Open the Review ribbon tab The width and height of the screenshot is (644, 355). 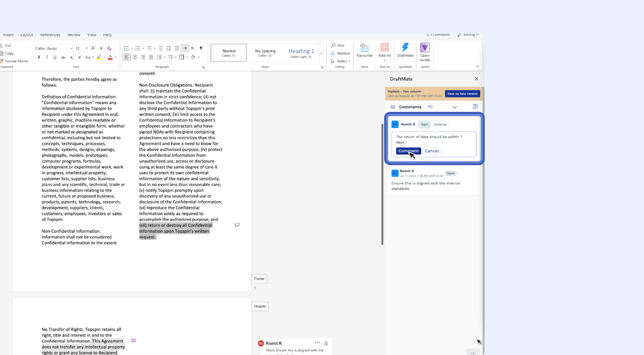[74, 35]
